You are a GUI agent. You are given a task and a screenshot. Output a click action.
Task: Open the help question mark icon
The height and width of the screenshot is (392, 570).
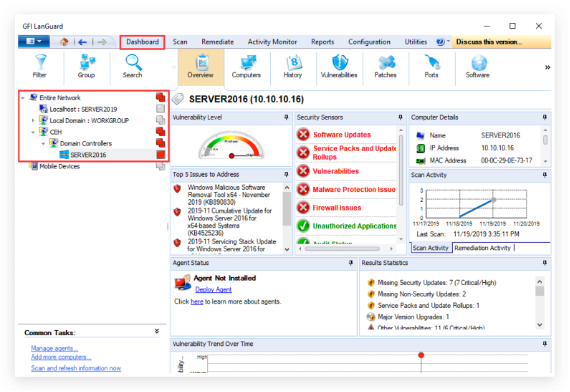click(x=440, y=42)
